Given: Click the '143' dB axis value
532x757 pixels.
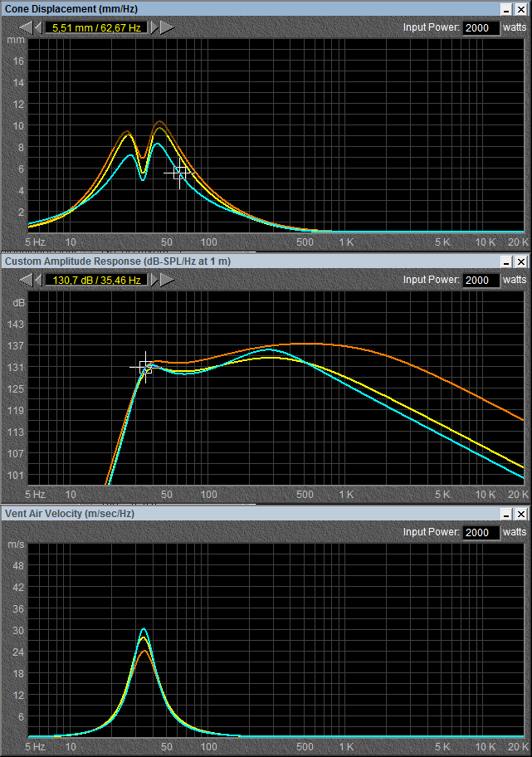Looking at the screenshot, I should point(16,325).
